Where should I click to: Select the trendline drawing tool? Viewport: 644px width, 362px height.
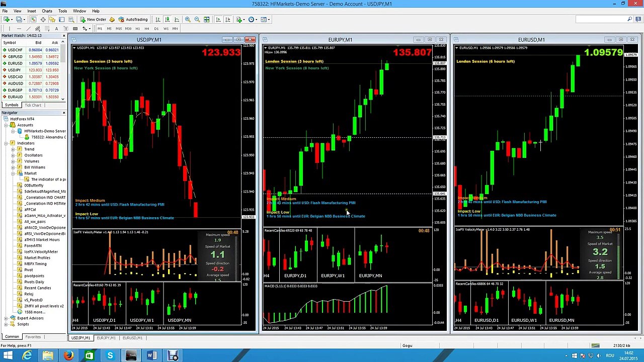pyautogui.click(x=28, y=28)
